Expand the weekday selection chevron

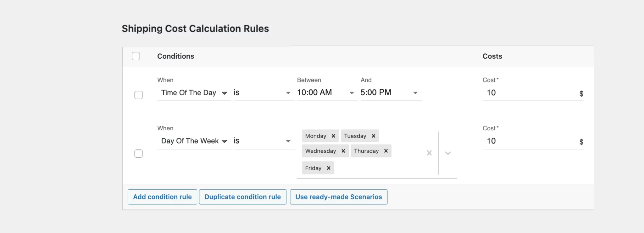coord(448,153)
